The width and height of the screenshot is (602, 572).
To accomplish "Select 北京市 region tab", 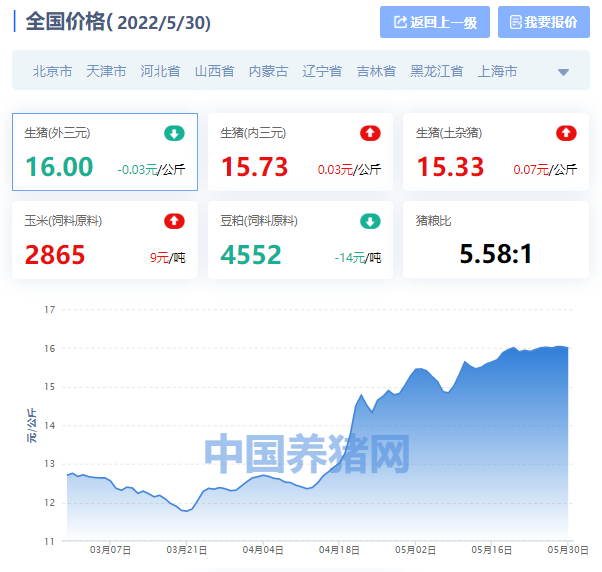I will [x=52, y=71].
